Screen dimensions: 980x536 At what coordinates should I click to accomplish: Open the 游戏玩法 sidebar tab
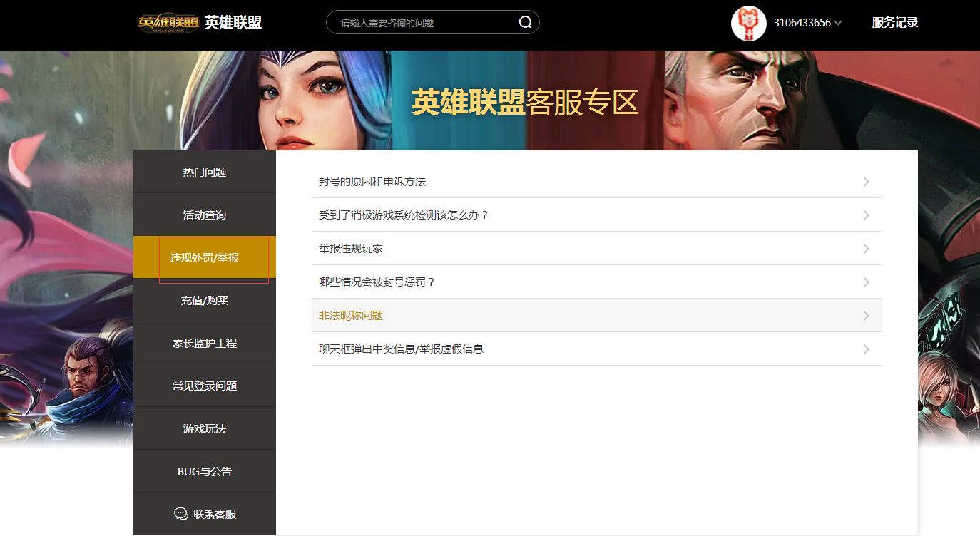[205, 428]
